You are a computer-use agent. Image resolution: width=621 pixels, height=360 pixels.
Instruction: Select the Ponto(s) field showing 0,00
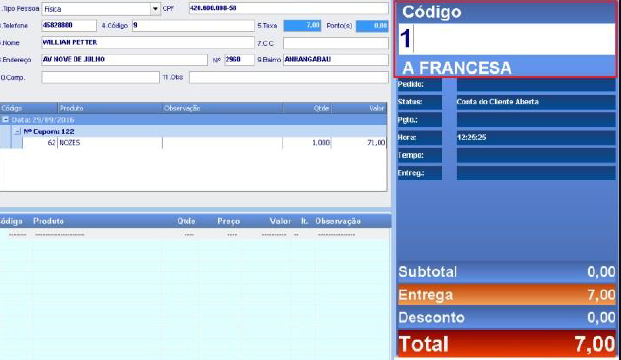pos(372,26)
